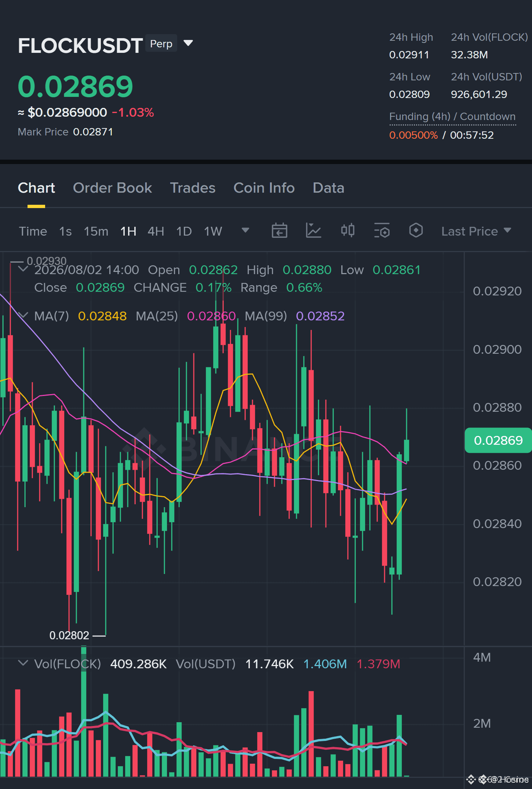The image size is (532, 789).
Task: Click the hexagon chart preferences icon
Action: [x=416, y=230]
